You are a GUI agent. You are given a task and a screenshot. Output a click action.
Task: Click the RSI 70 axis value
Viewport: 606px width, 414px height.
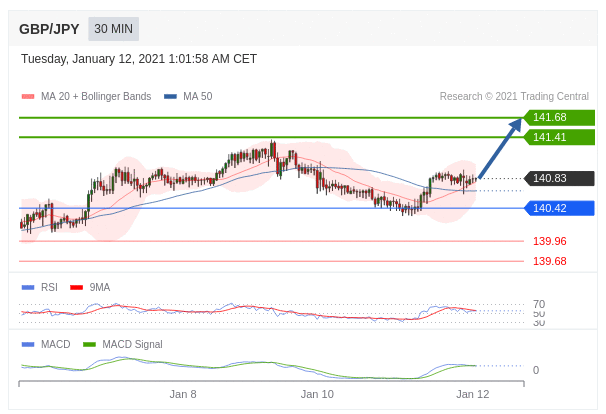pyautogui.click(x=539, y=304)
